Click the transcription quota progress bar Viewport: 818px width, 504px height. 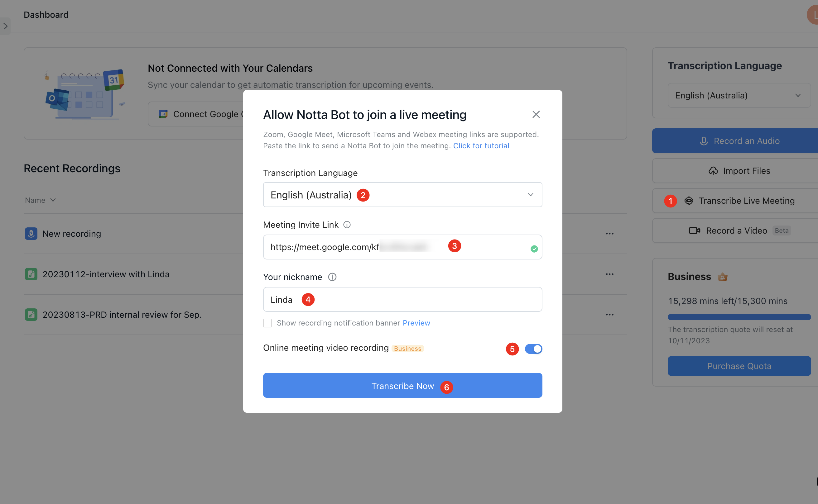point(739,317)
